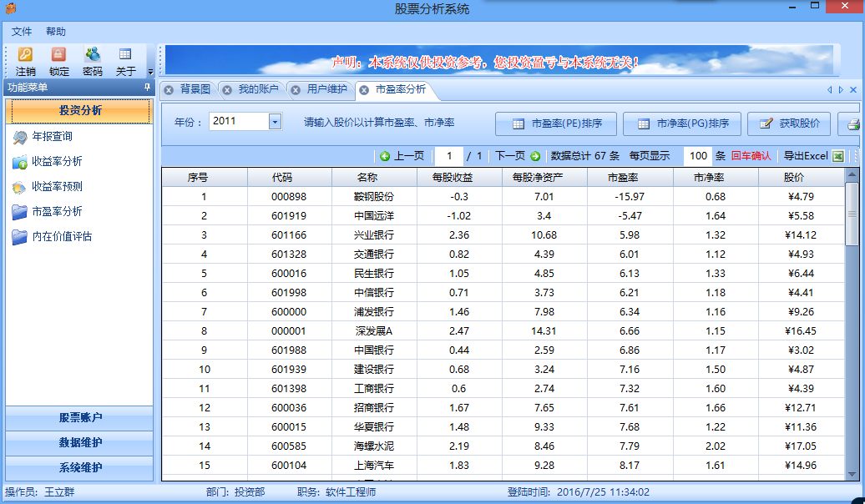865x504 pixels.
Task: Export table via 导出Excel
Action: [814, 156]
